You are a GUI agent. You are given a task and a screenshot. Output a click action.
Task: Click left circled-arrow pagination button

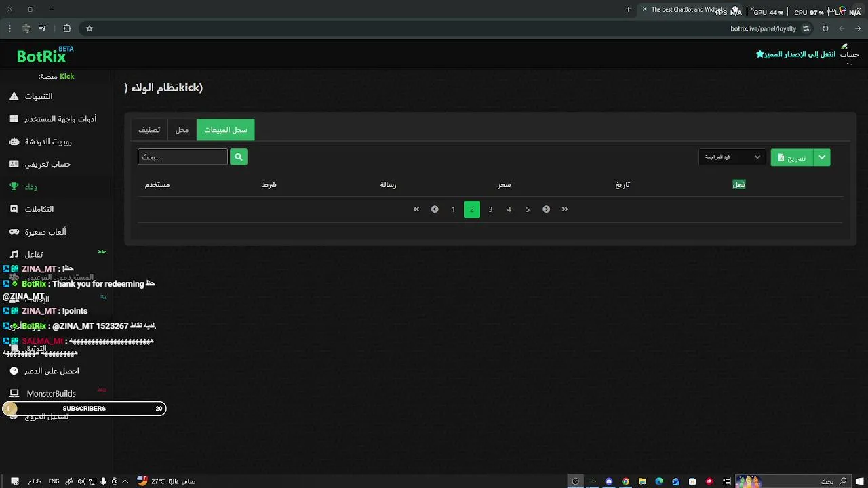(x=435, y=209)
